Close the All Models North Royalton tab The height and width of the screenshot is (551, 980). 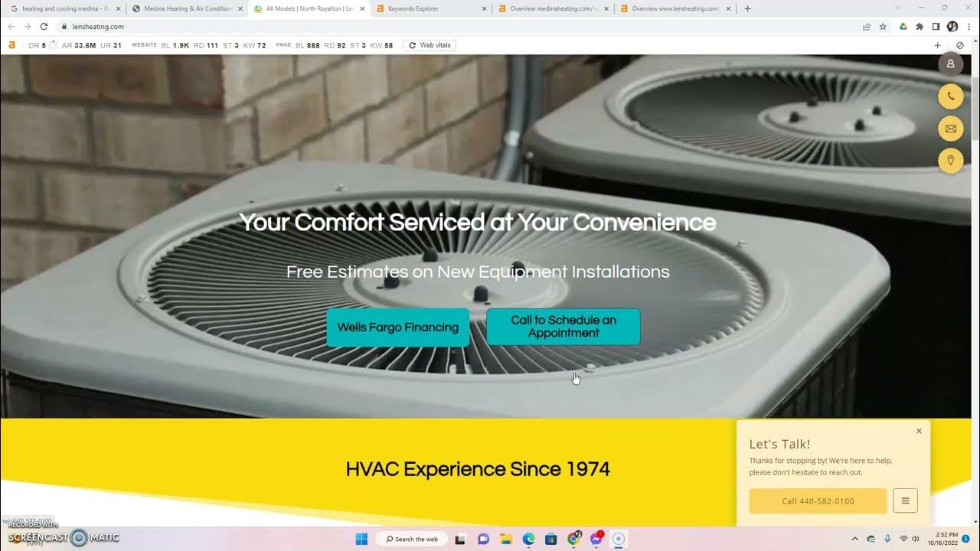click(361, 9)
